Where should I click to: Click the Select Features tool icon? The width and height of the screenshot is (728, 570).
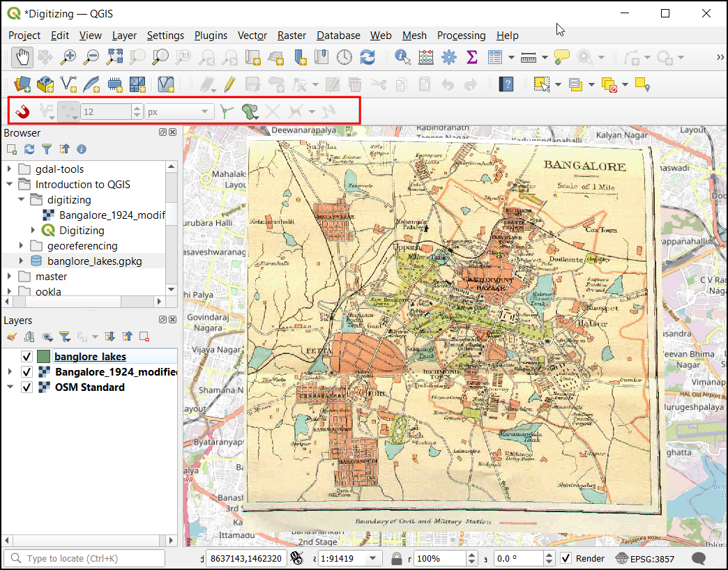pyautogui.click(x=541, y=84)
